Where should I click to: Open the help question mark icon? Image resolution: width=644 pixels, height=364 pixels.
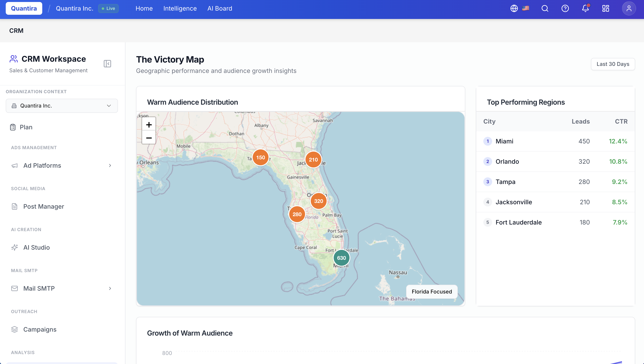point(565,8)
